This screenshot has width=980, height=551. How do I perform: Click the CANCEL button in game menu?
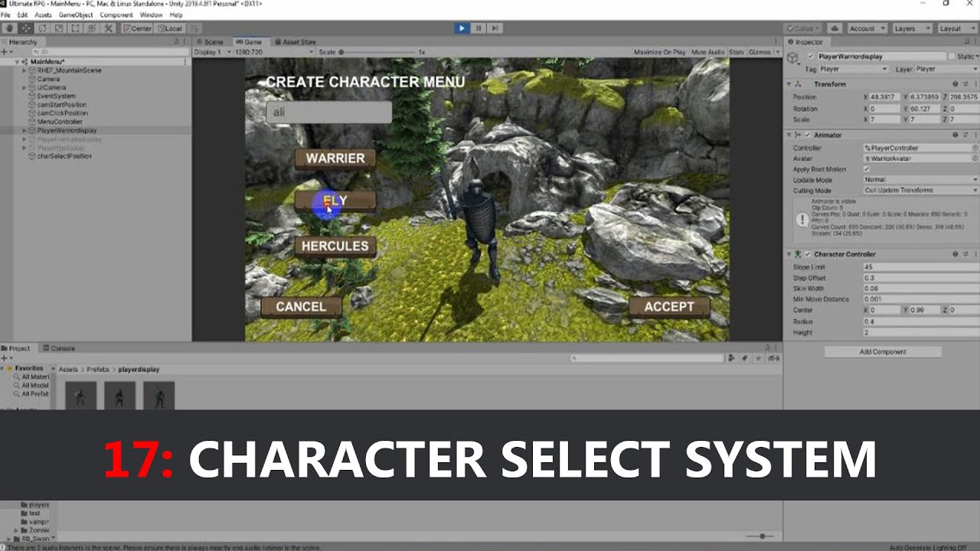coord(301,307)
